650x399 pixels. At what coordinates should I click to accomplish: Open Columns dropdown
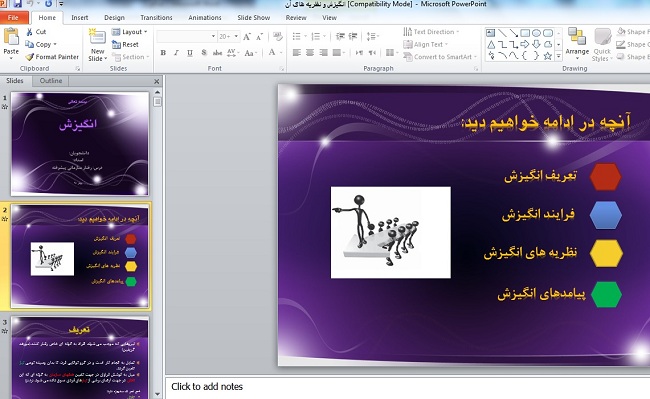(391, 53)
